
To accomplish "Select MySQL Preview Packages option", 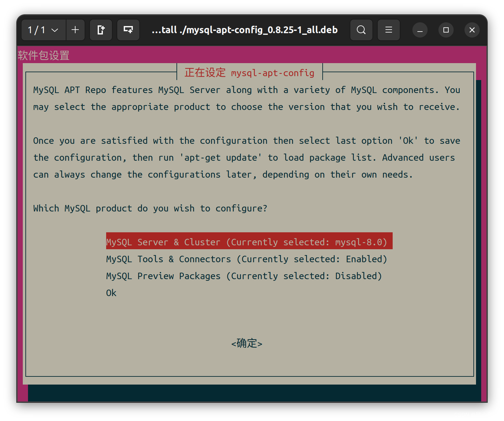I will coord(244,276).
